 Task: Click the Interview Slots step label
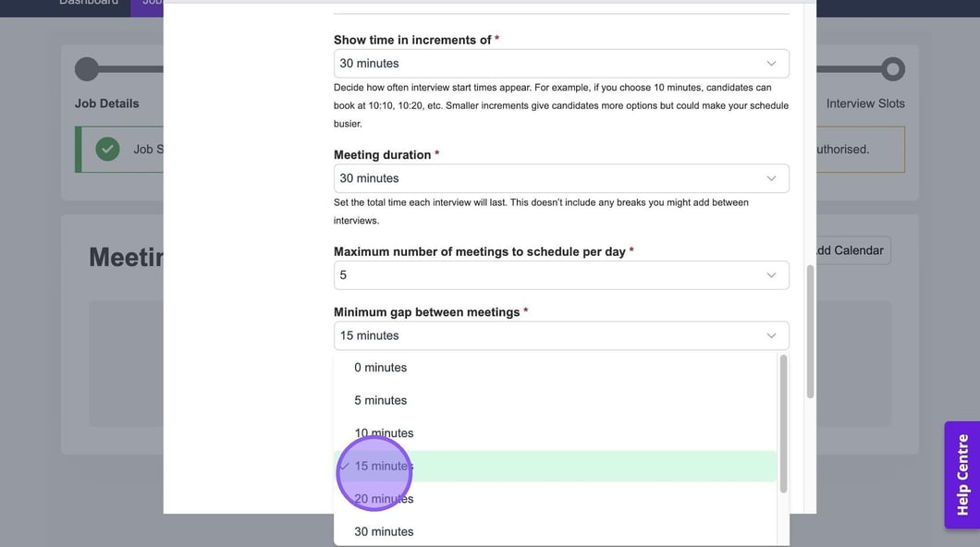(865, 103)
